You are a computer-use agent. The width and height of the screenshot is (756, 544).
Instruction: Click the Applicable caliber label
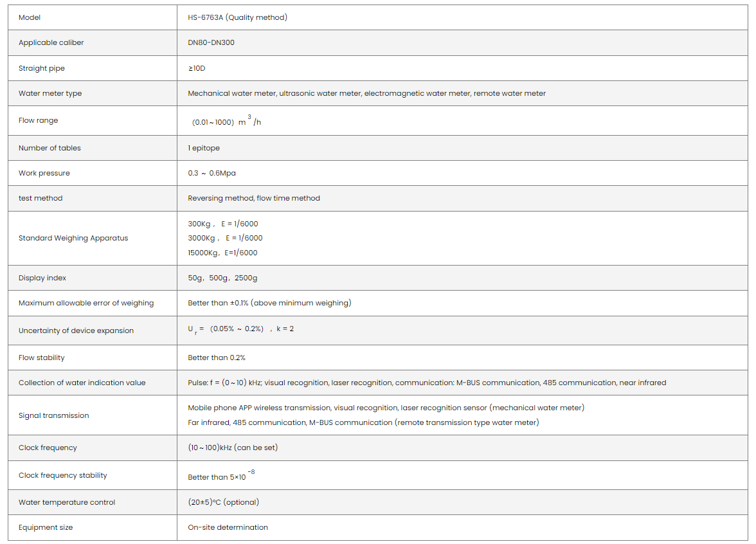pyautogui.click(x=51, y=42)
